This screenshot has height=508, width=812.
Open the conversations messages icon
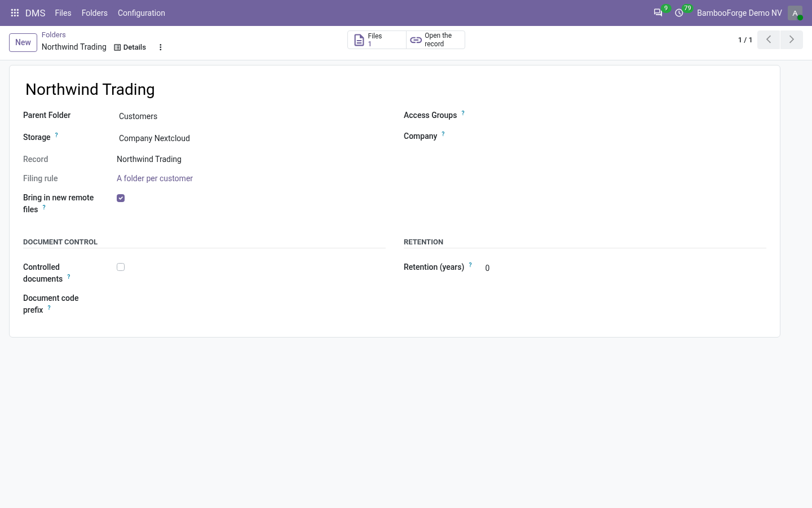(x=658, y=12)
